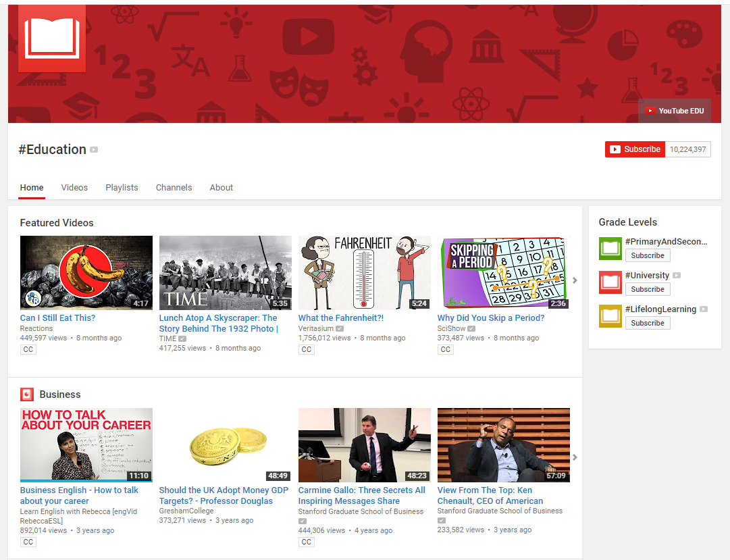Open 'View From The Top: Ken Chenault' link
The width and height of the screenshot is (730, 560).
pyautogui.click(x=490, y=495)
